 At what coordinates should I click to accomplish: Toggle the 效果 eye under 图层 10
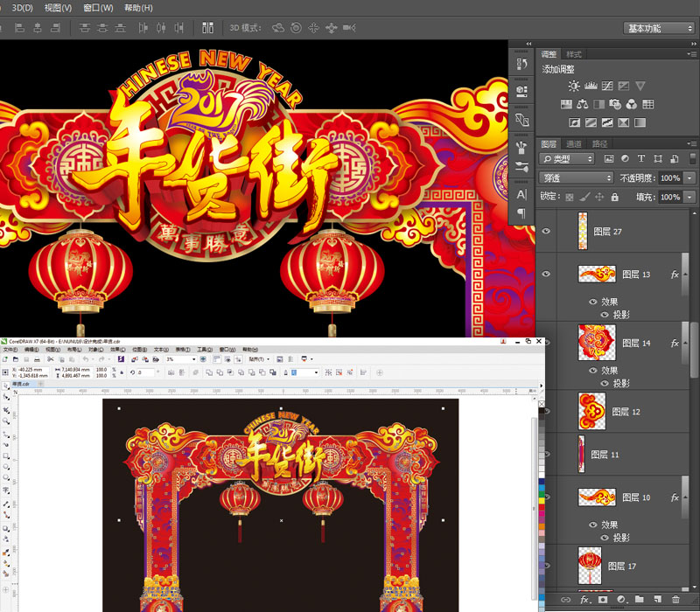tap(593, 525)
